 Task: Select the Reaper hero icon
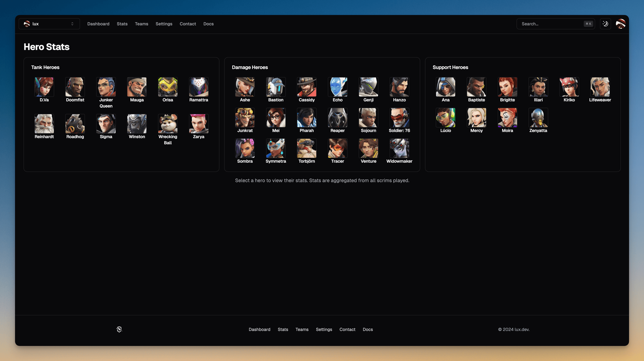pyautogui.click(x=337, y=118)
